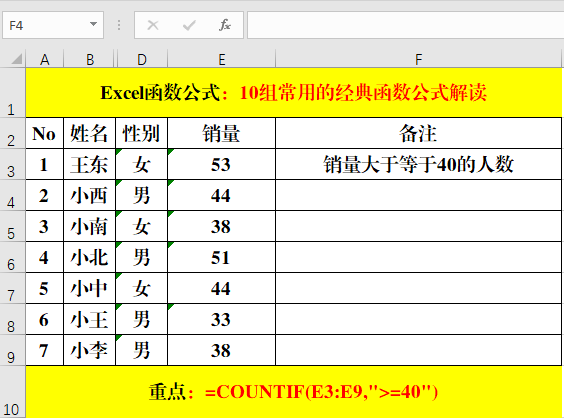The image size is (564, 418).
Task: Select column A header
Action: [x=45, y=59]
